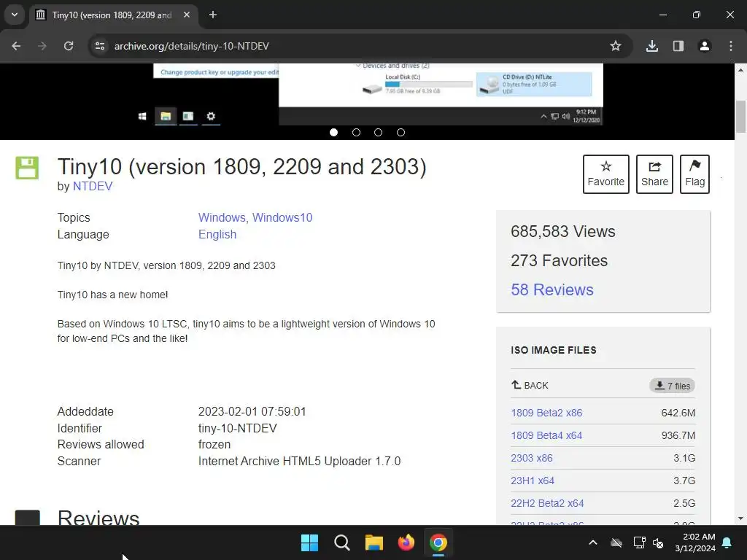
Task: Click the page vertical scrollbar thumb
Action: click(741, 117)
